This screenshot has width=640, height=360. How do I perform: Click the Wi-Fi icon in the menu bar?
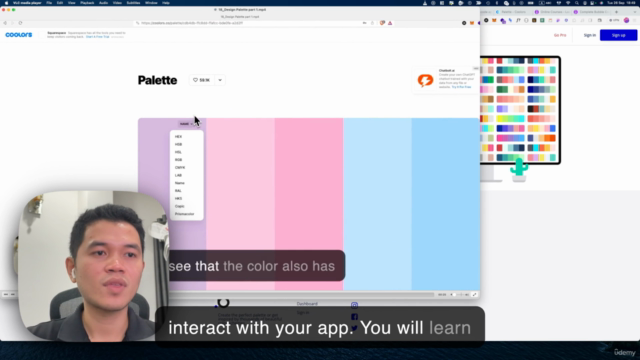click(x=568, y=3)
